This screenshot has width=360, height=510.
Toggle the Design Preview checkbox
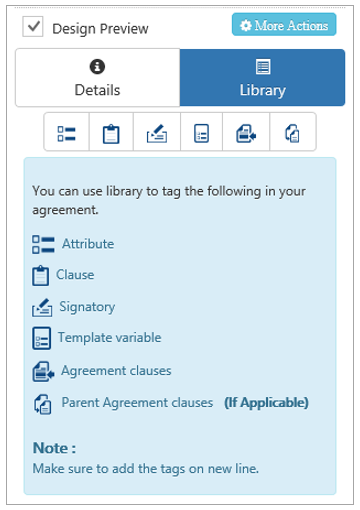coord(33,26)
